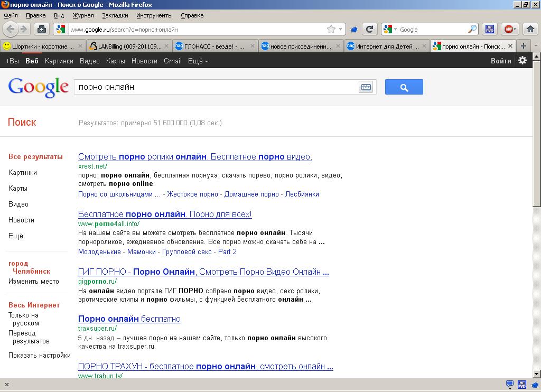Reload the current page
The width and height of the screenshot is (541, 392).
coord(369,30)
